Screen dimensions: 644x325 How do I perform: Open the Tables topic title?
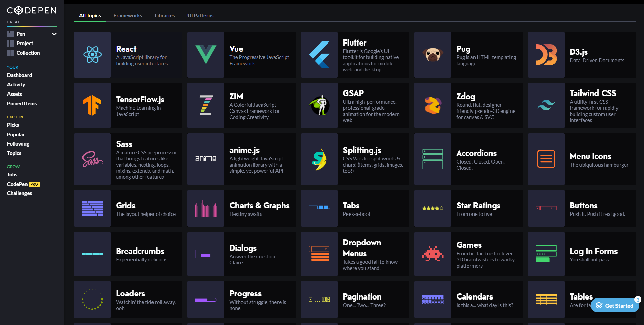click(x=581, y=297)
